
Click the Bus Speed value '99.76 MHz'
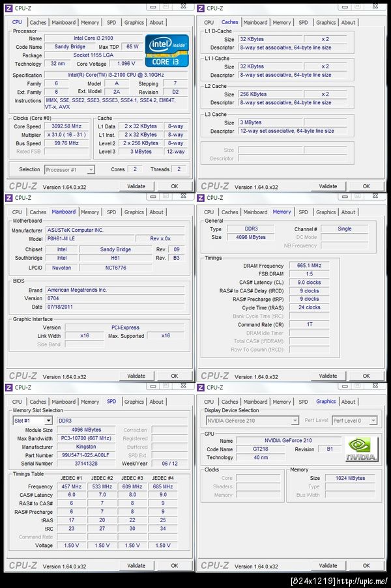66,143
